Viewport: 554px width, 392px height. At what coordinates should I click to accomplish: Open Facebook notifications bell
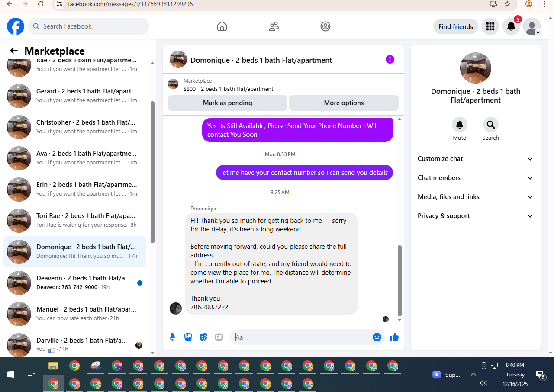511,26
